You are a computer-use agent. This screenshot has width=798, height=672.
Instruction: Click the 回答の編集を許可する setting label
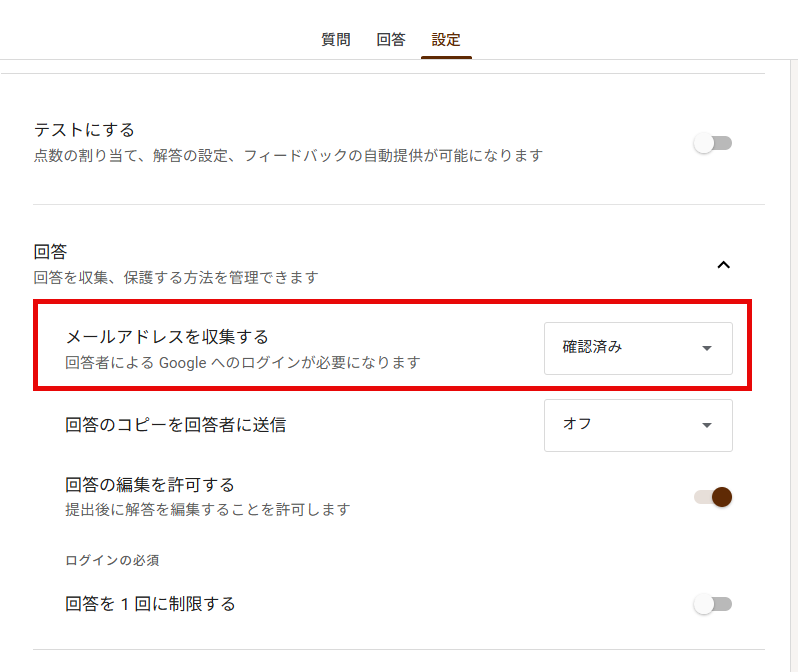[x=150, y=485]
